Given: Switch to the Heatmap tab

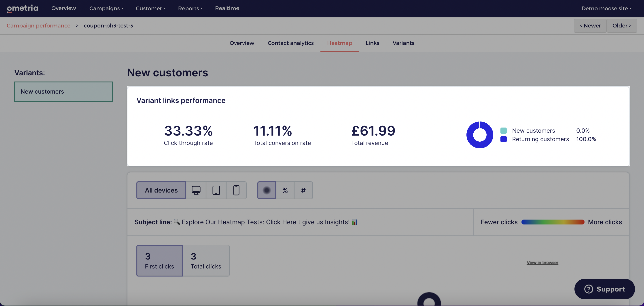Looking at the screenshot, I should point(339,43).
